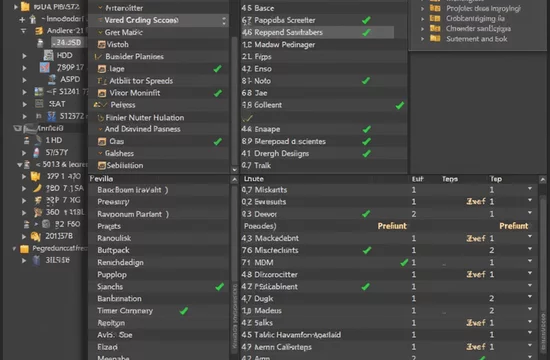Screen dimensions: 550x360
Task: Expand the SEAT tree node
Action: tap(24, 104)
